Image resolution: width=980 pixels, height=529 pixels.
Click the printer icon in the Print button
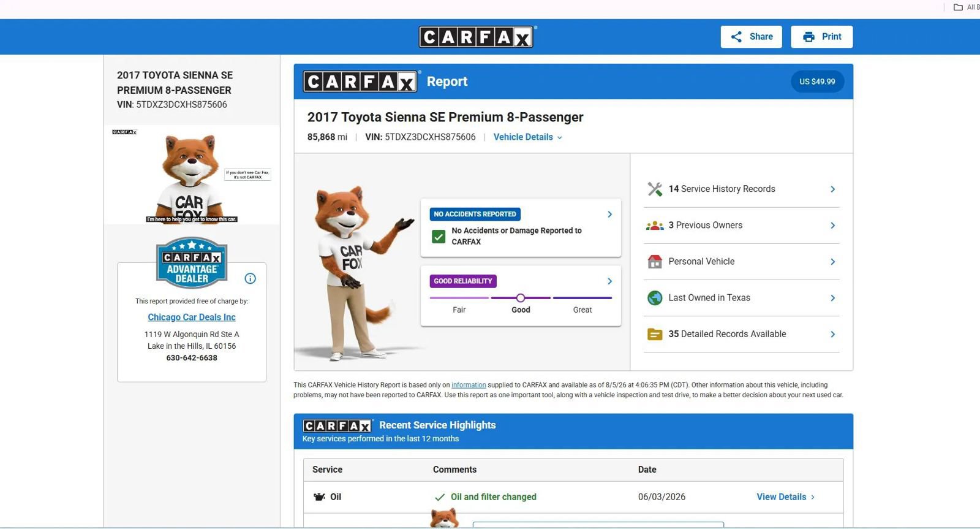809,37
